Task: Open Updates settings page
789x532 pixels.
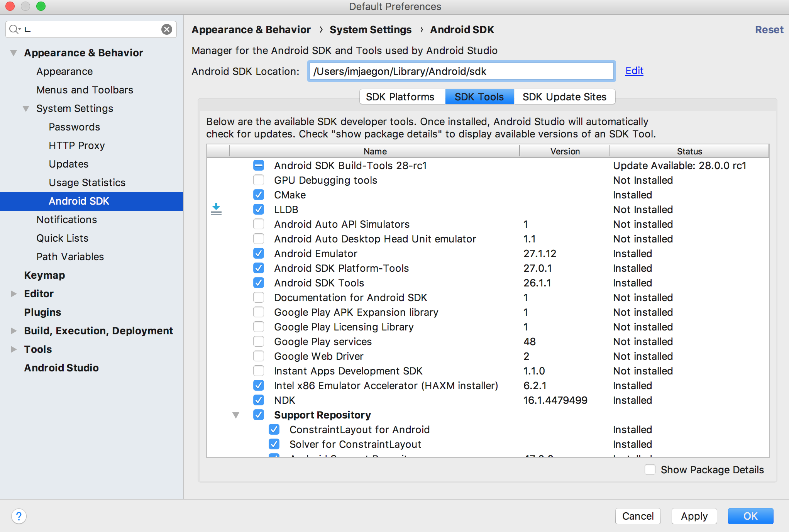Action: pyautogui.click(x=68, y=164)
